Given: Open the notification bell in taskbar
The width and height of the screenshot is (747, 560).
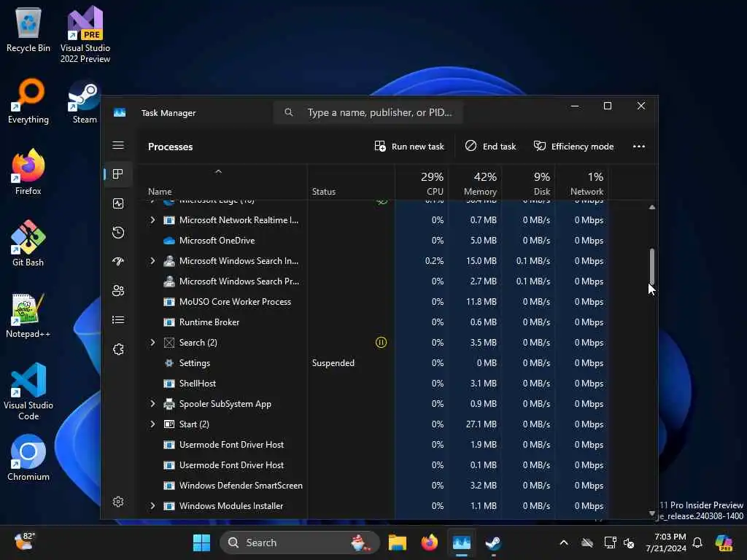Looking at the screenshot, I should click(x=697, y=542).
